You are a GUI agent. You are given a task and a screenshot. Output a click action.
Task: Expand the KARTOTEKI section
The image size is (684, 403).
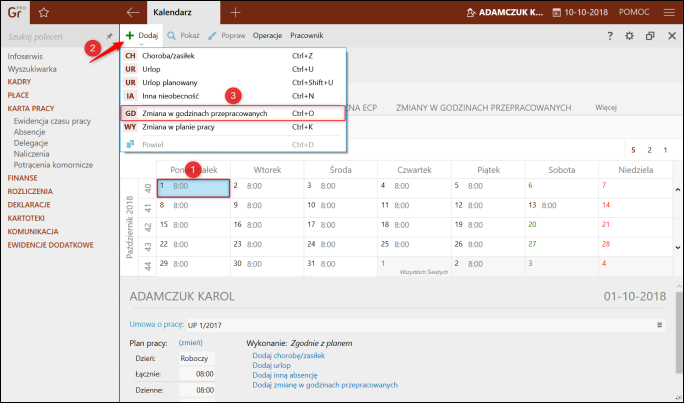26,218
